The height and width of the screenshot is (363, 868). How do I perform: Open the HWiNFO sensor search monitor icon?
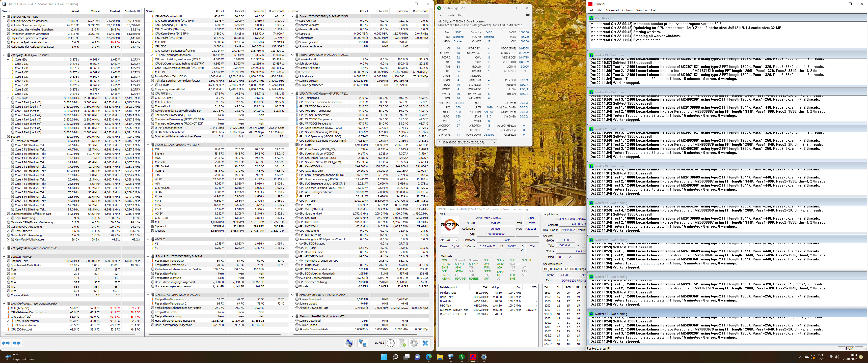pos(349,343)
